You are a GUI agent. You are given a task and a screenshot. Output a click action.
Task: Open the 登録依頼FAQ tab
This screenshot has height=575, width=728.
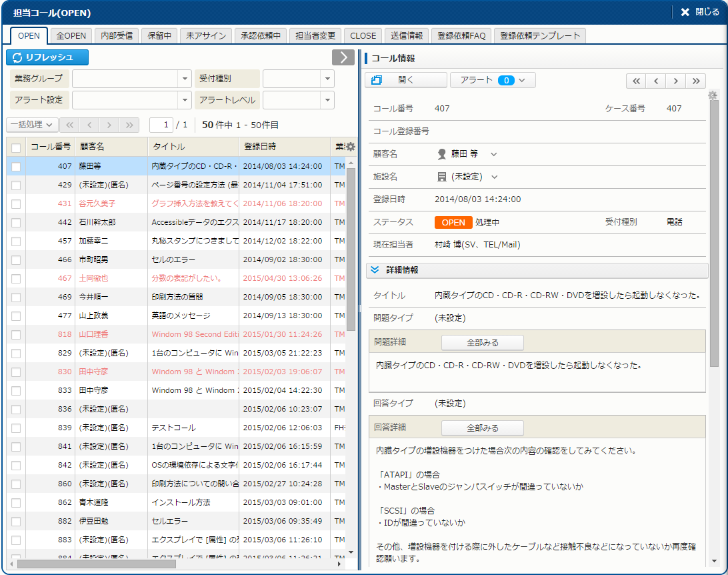tap(461, 36)
